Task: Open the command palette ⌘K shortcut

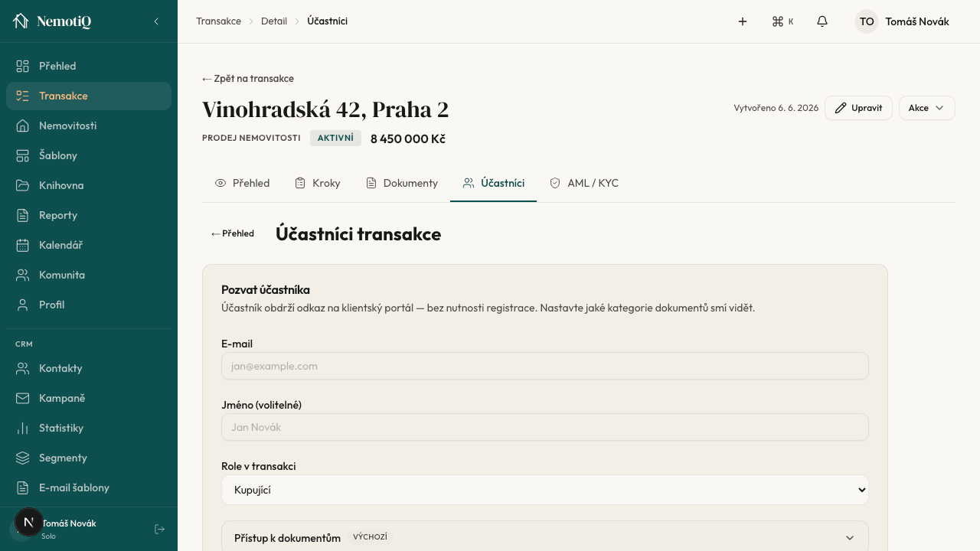Action: (x=782, y=21)
